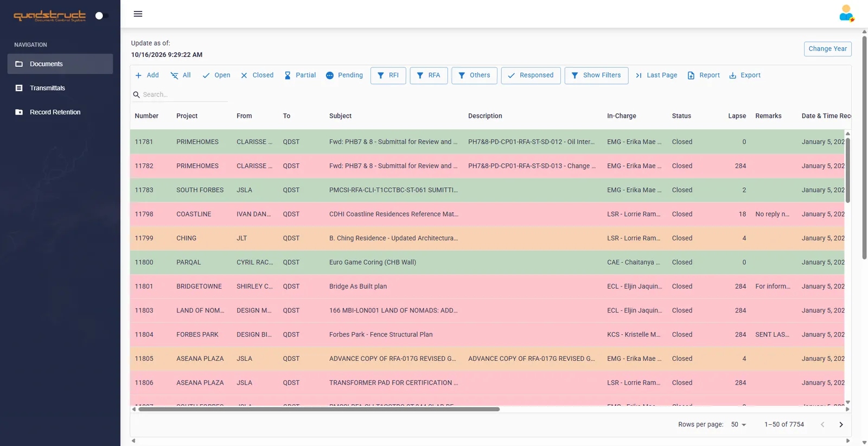Toggle the RFA filter
868x446 pixels.
[x=429, y=75]
